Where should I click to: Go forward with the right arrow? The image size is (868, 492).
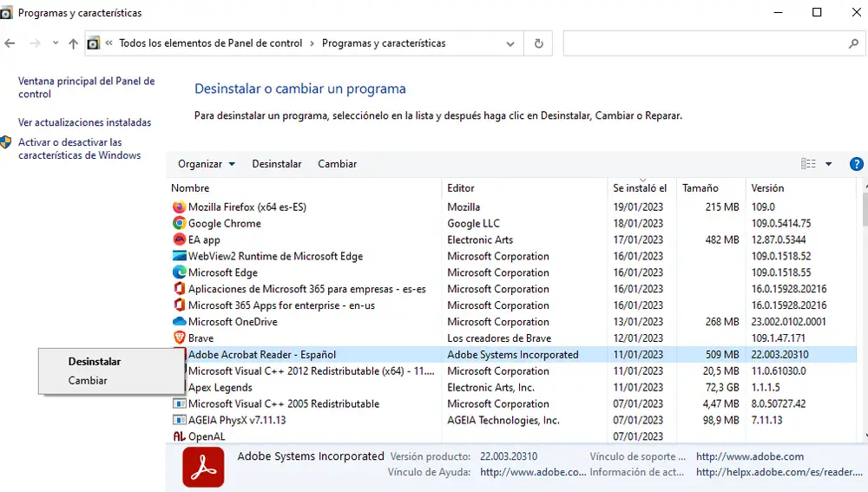point(35,43)
